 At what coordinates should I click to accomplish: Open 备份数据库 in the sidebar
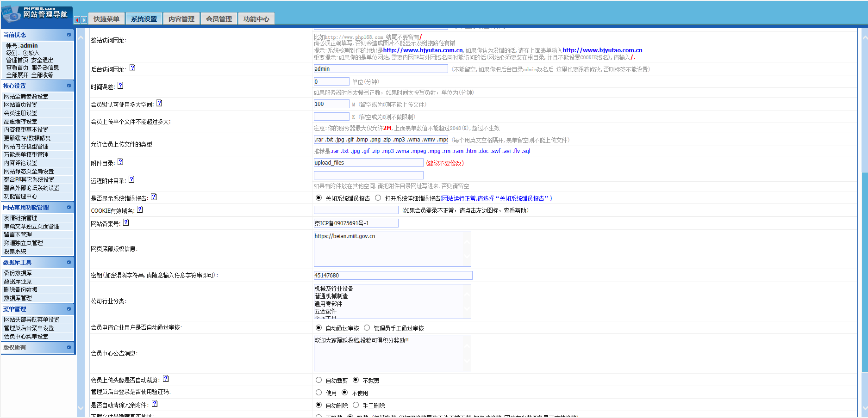tap(18, 273)
